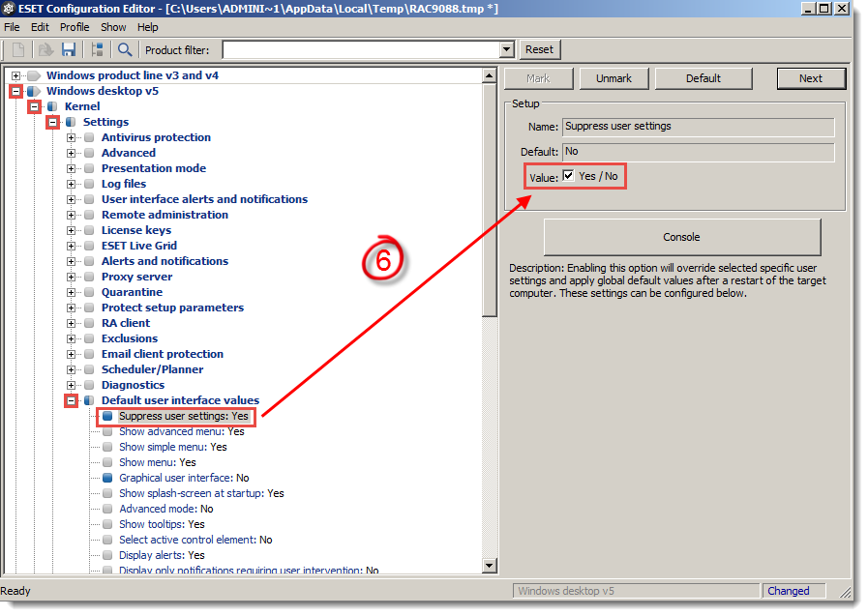The height and width of the screenshot is (616, 868).
Task: Click the Next button
Action: click(x=811, y=78)
